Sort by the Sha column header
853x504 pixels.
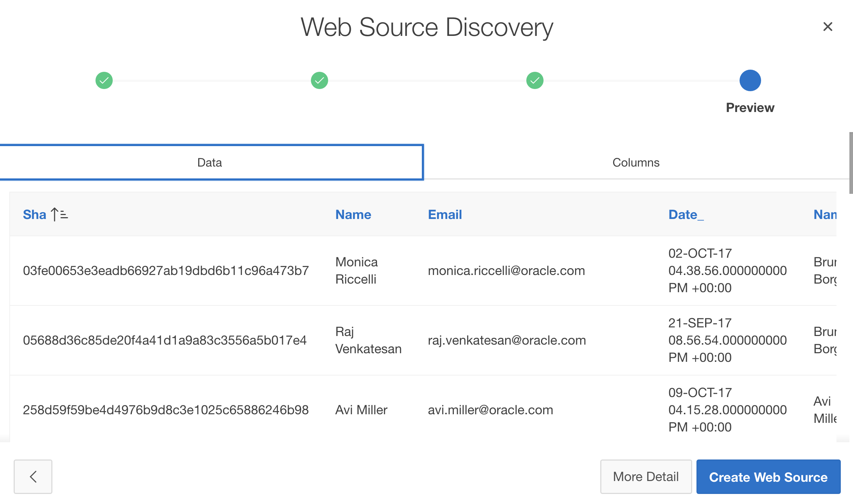coord(34,215)
